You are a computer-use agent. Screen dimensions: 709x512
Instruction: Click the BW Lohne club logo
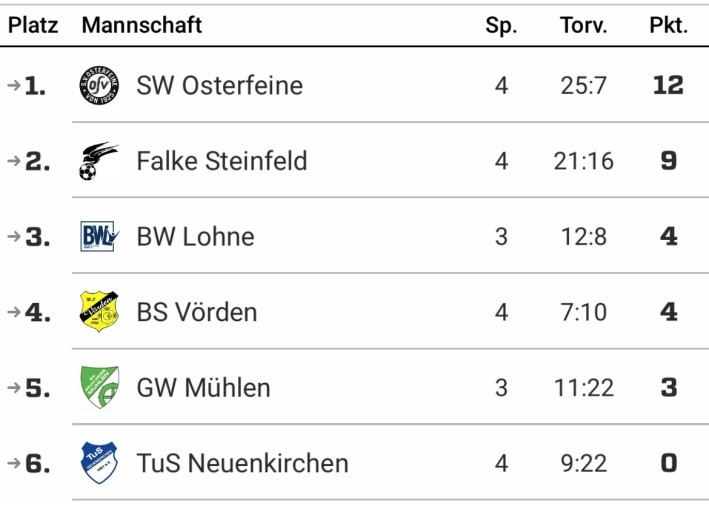[x=99, y=237]
